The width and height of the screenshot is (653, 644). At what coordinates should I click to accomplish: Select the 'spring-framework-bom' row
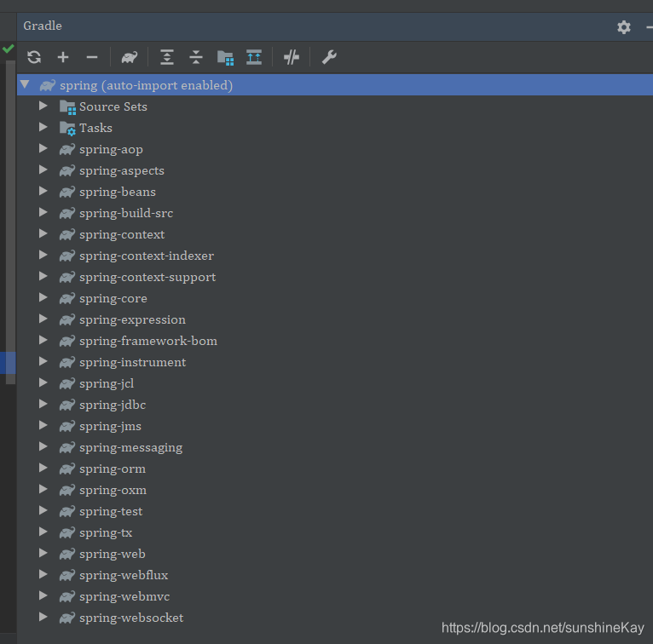click(335, 341)
